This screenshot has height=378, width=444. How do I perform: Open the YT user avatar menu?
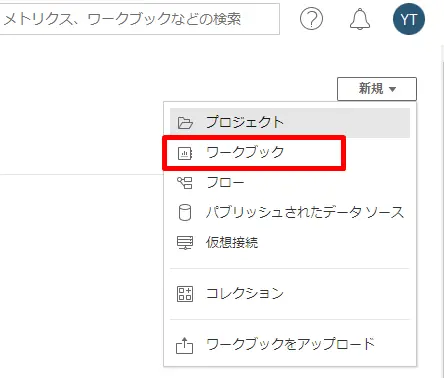point(409,19)
